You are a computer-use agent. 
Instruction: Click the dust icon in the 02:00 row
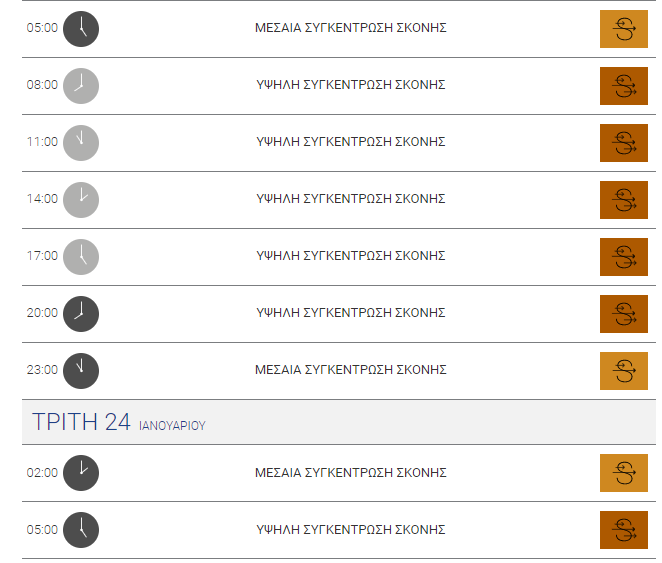click(x=624, y=473)
